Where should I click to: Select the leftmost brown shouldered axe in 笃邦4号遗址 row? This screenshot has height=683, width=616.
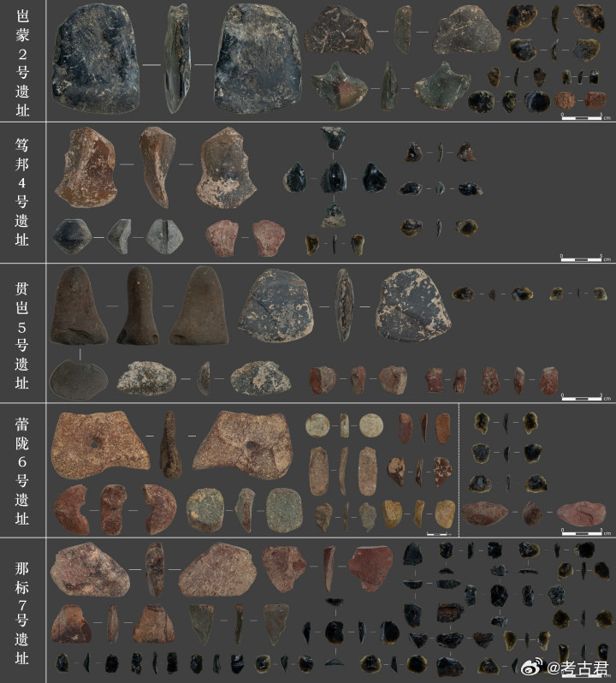[x=86, y=168]
